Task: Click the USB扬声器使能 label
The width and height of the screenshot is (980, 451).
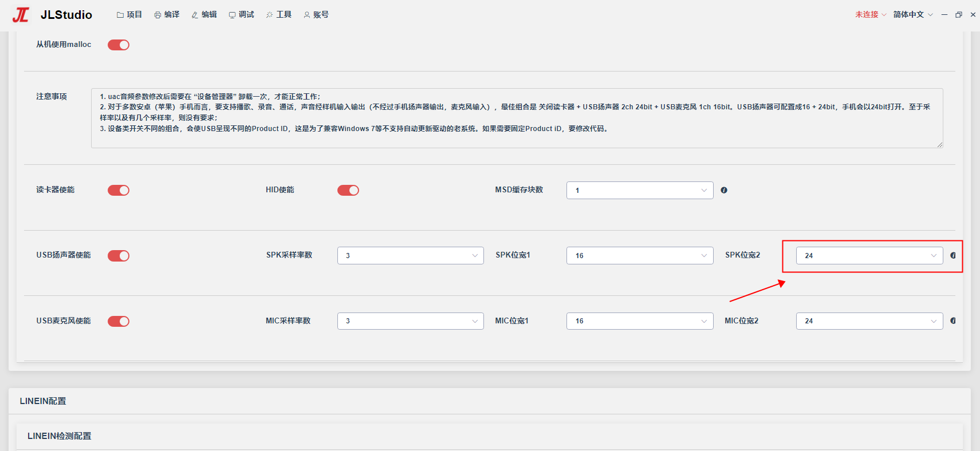Action: pyautogui.click(x=64, y=255)
